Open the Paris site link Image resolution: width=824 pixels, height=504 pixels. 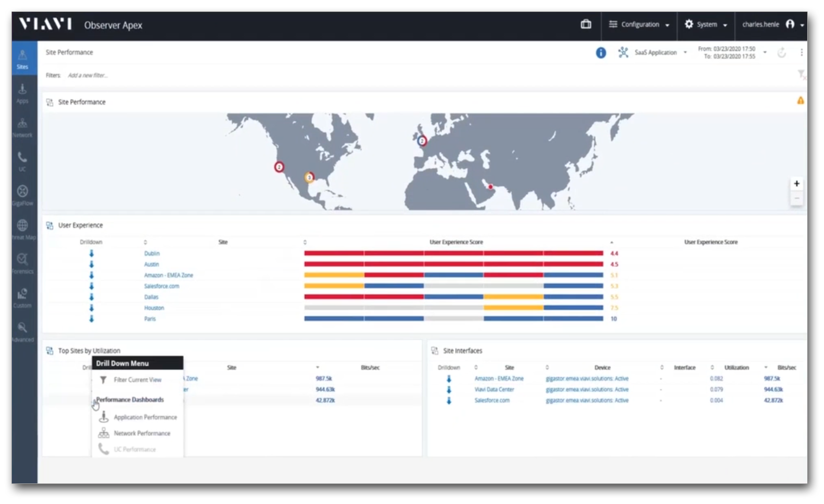pos(150,319)
